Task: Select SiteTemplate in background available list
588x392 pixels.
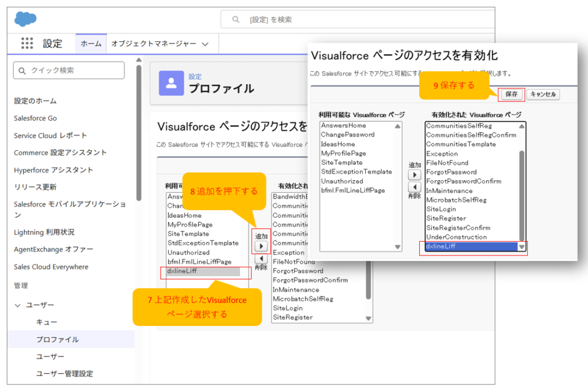Action: [x=188, y=234]
